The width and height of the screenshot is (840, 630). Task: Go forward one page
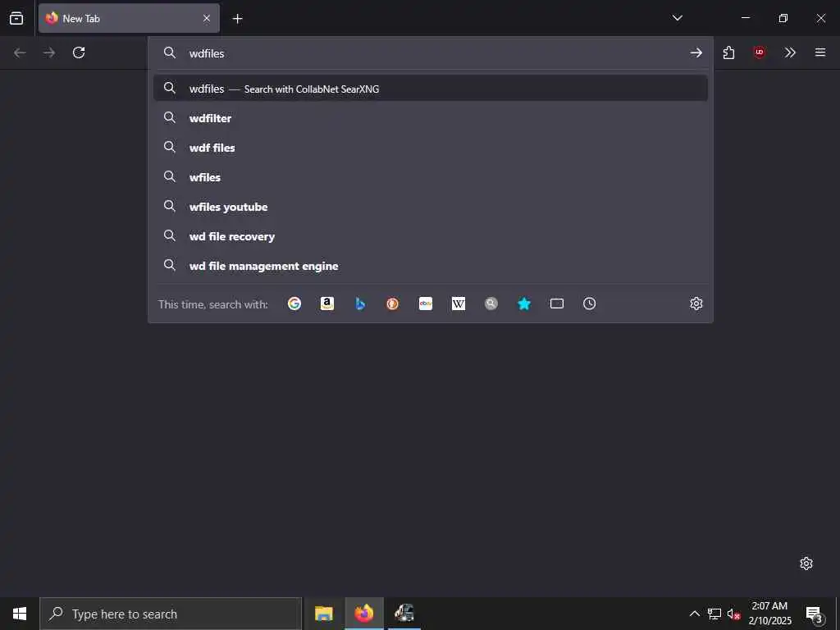(49, 52)
